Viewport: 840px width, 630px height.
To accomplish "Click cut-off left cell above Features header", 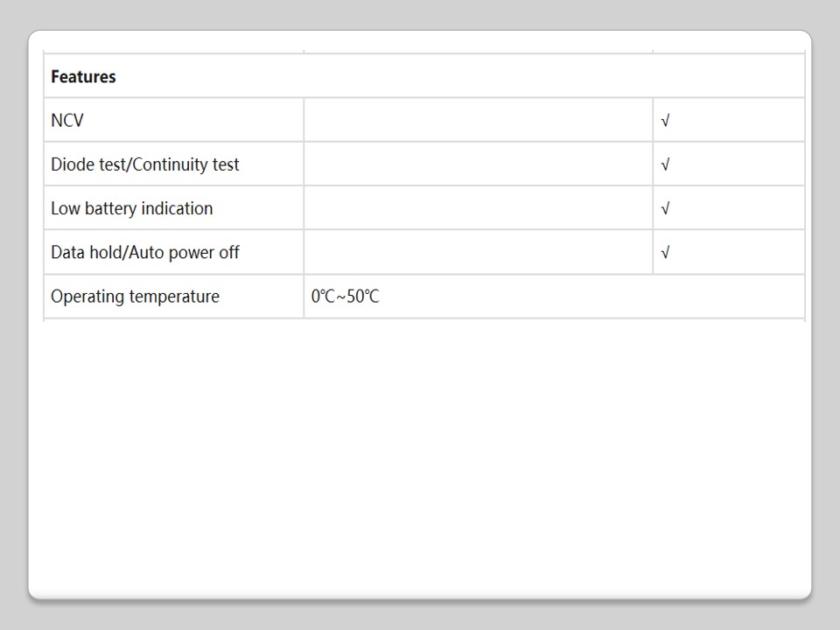I will 173,50.
